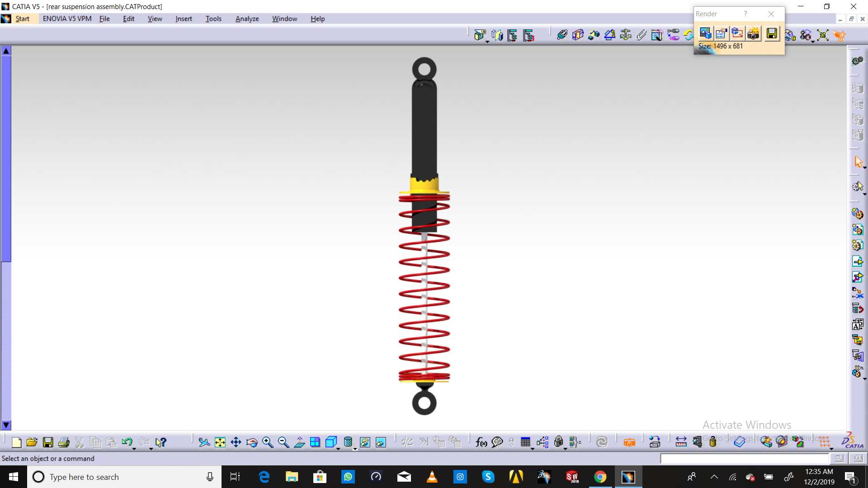Open the View menu
Image resolution: width=868 pixels, height=488 pixels.
(x=155, y=19)
